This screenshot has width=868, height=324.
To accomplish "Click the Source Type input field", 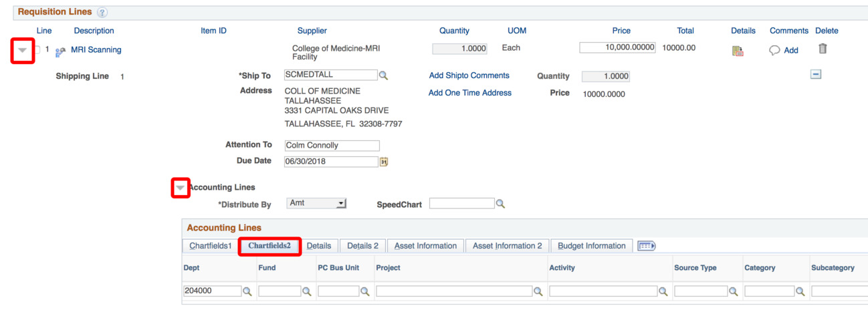I will (x=701, y=291).
